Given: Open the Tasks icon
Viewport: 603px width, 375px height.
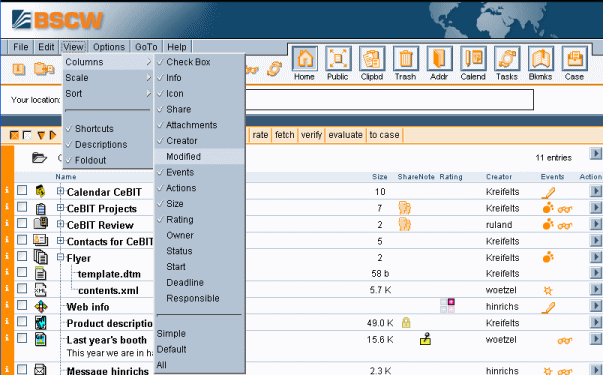Looking at the screenshot, I should [x=507, y=58].
